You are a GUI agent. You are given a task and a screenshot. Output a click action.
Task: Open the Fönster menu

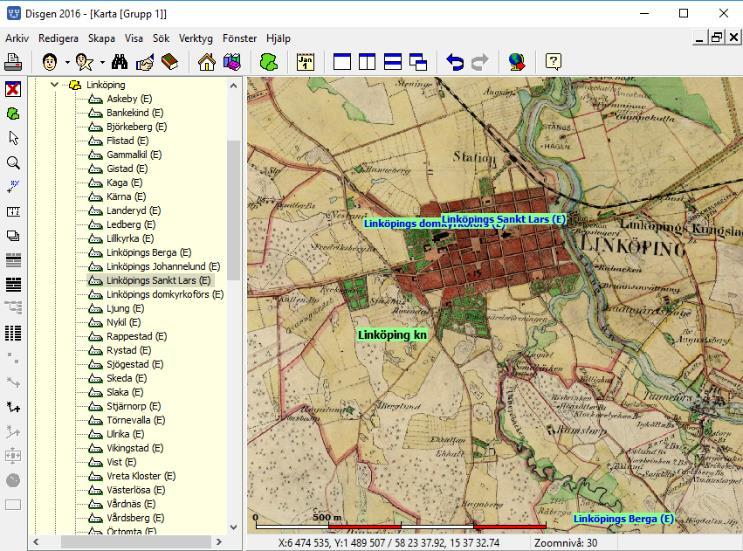point(239,38)
